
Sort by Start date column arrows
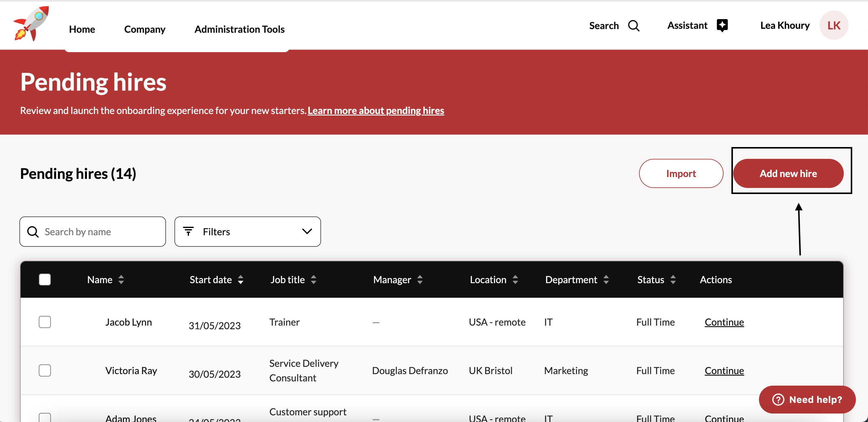pos(240,280)
